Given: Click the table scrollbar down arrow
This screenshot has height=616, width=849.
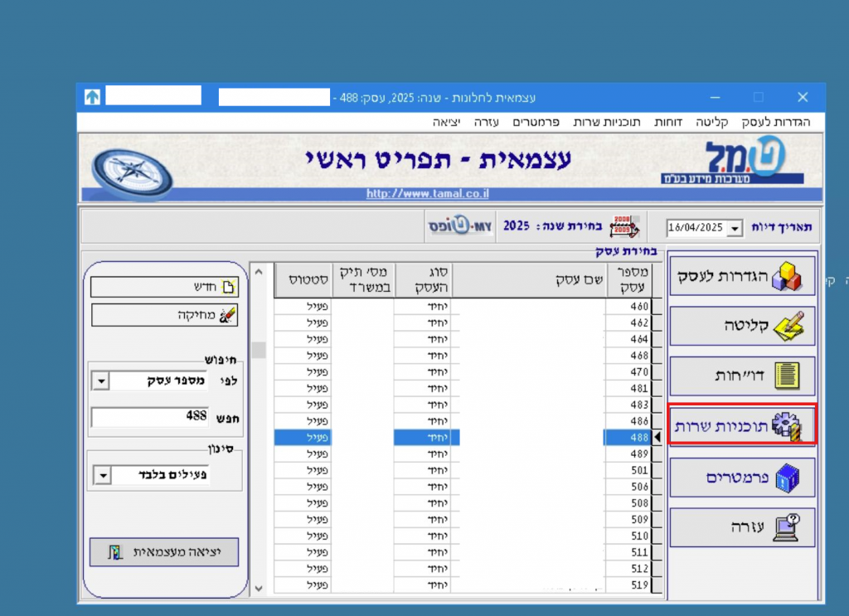Looking at the screenshot, I should pos(259,587).
